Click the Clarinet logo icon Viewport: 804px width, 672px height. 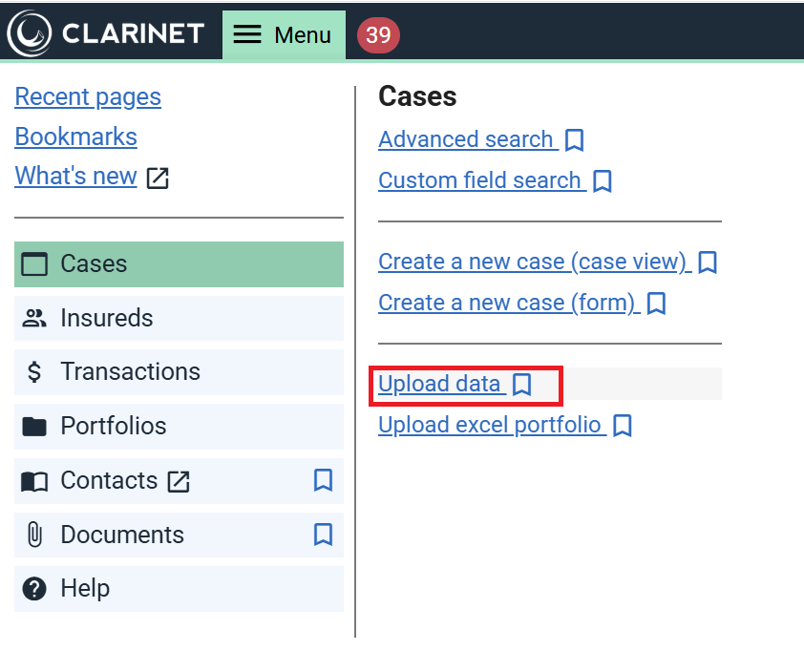(30, 34)
